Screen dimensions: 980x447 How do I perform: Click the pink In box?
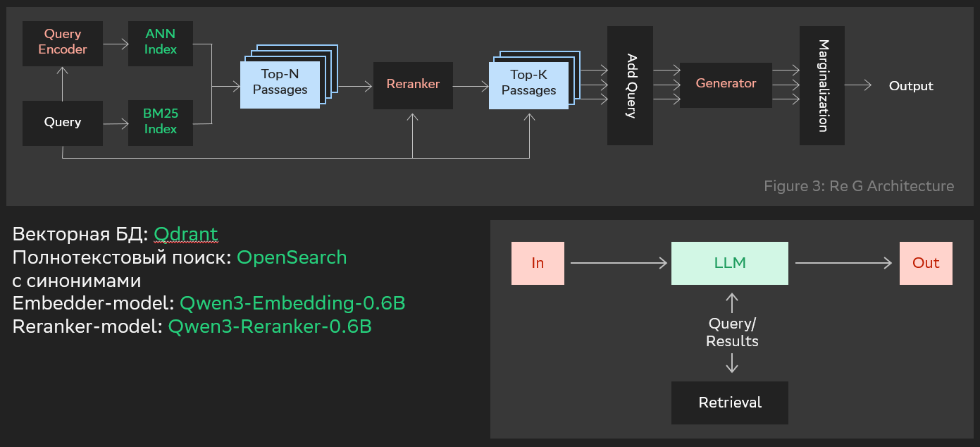[538, 263]
